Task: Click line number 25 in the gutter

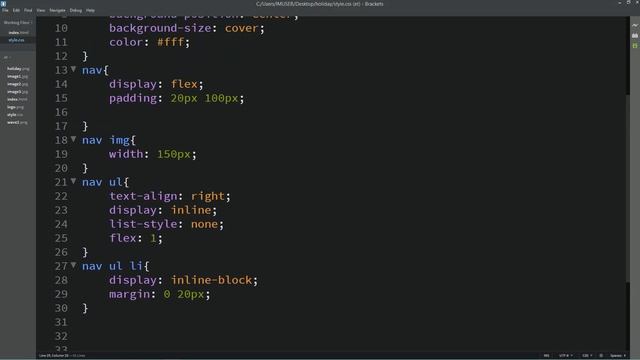Action: (x=61, y=238)
